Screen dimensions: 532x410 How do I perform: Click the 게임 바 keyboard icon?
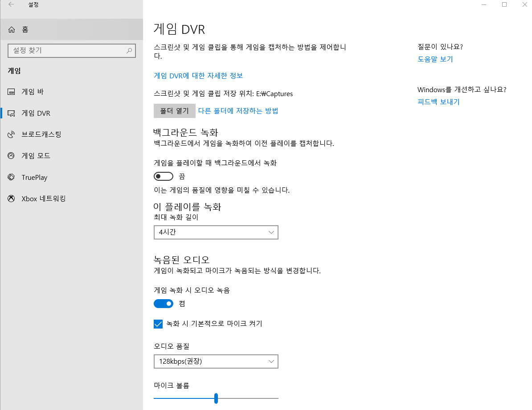[x=11, y=92]
